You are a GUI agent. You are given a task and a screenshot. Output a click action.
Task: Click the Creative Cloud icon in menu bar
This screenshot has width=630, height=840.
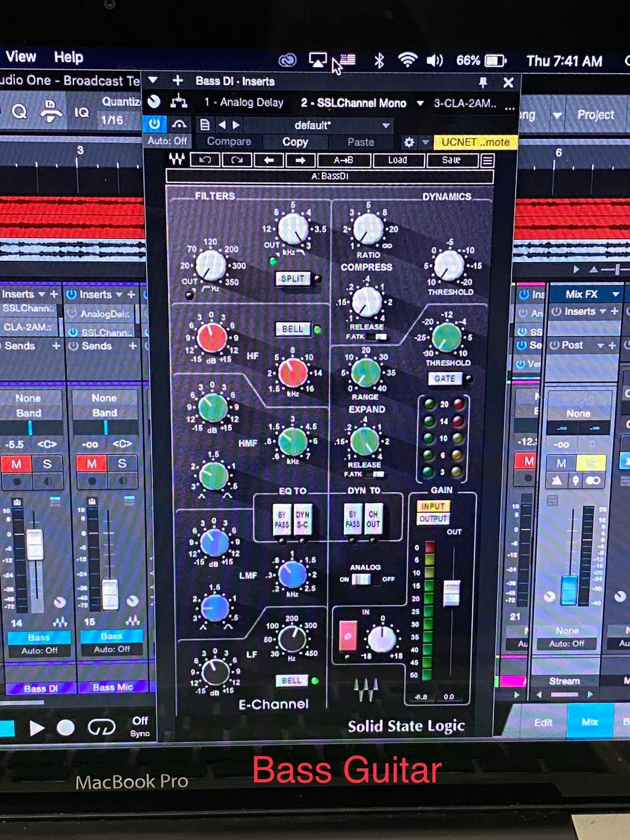click(287, 60)
